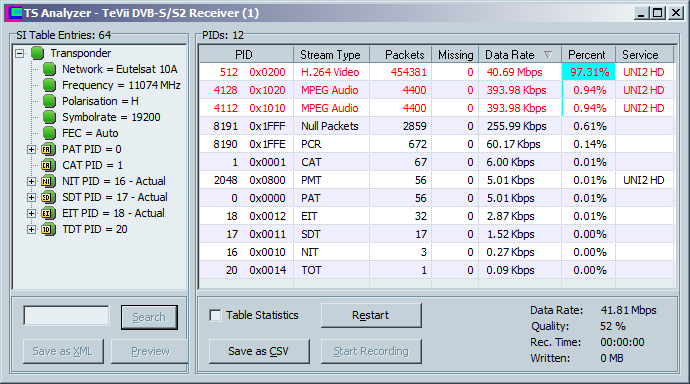Select the Null Packets row
The image size is (690, 384).
point(437,126)
